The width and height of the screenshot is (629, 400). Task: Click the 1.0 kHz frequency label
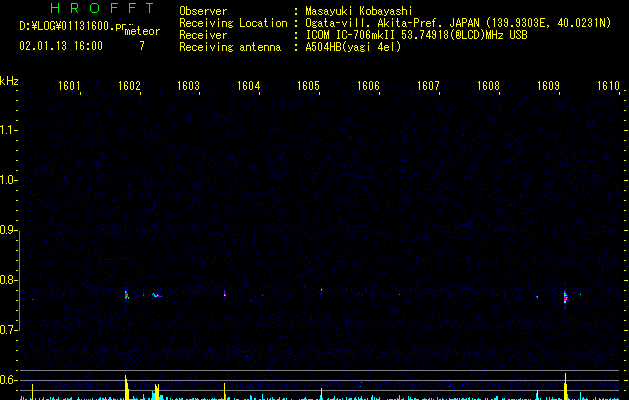(x=8, y=180)
